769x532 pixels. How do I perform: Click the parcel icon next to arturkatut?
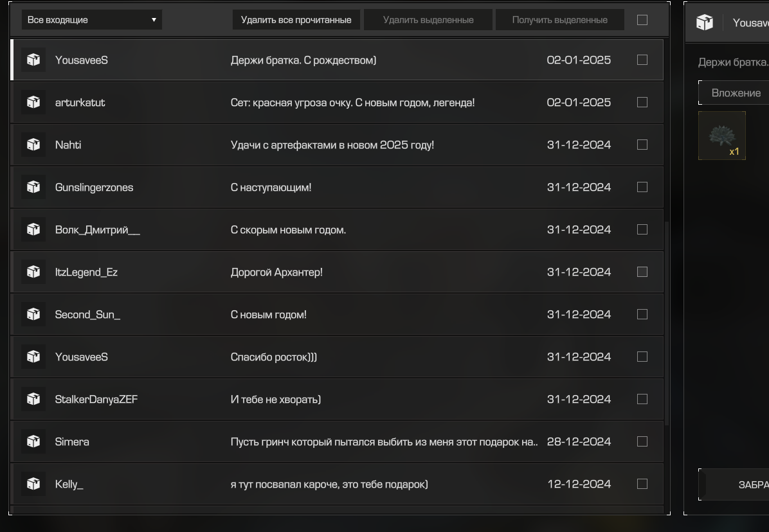pos(33,102)
